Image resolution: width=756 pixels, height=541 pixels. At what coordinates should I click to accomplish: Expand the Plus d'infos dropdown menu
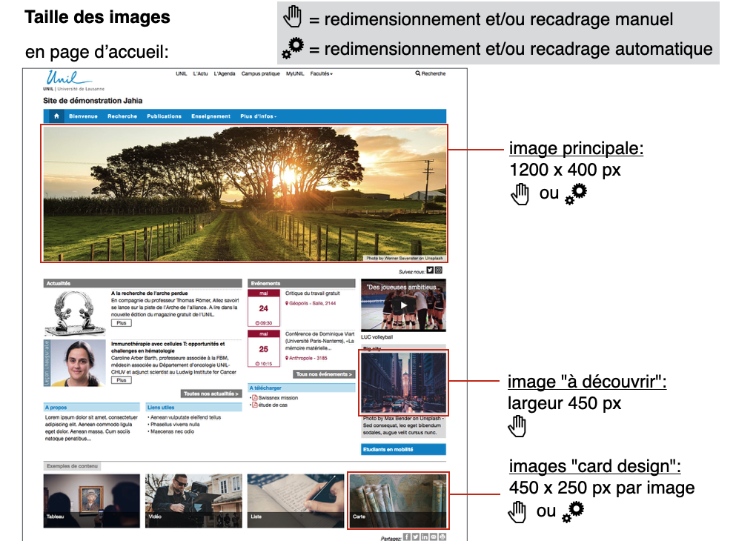258,116
